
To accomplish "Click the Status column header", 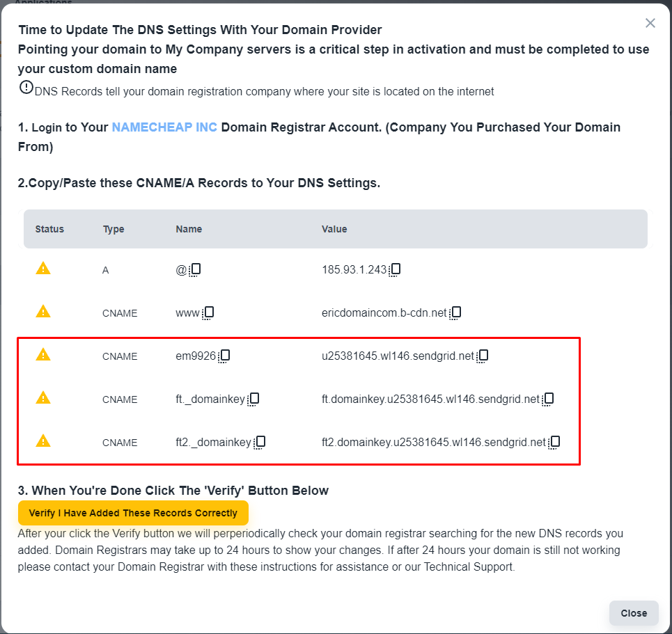I will click(49, 229).
